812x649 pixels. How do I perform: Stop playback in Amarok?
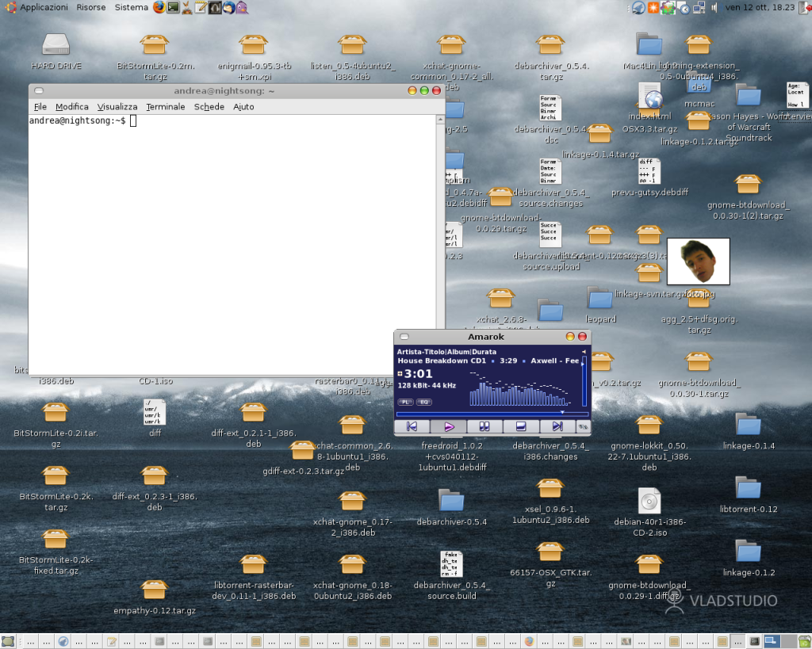[521, 426]
